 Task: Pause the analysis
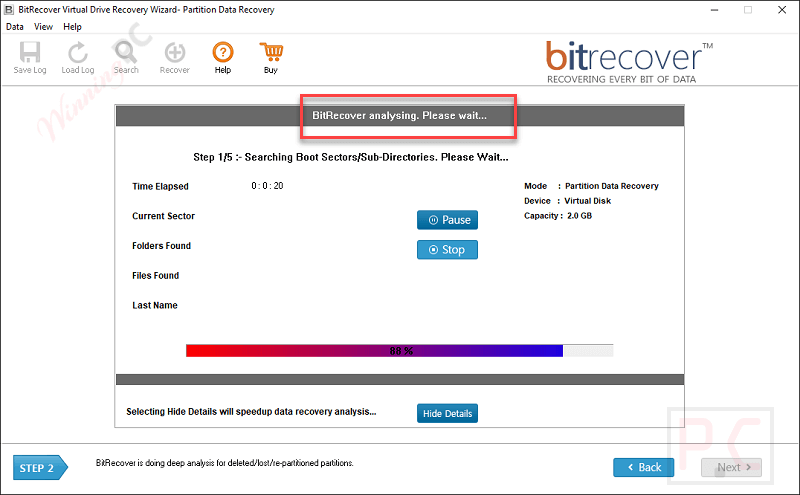447,220
